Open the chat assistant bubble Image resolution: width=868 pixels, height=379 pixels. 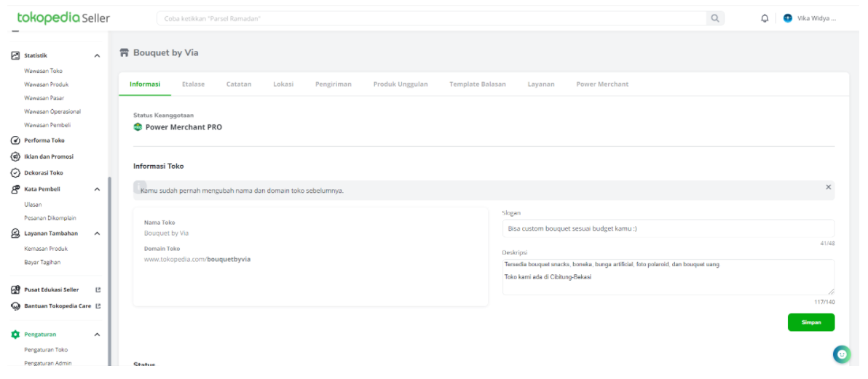click(842, 354)
